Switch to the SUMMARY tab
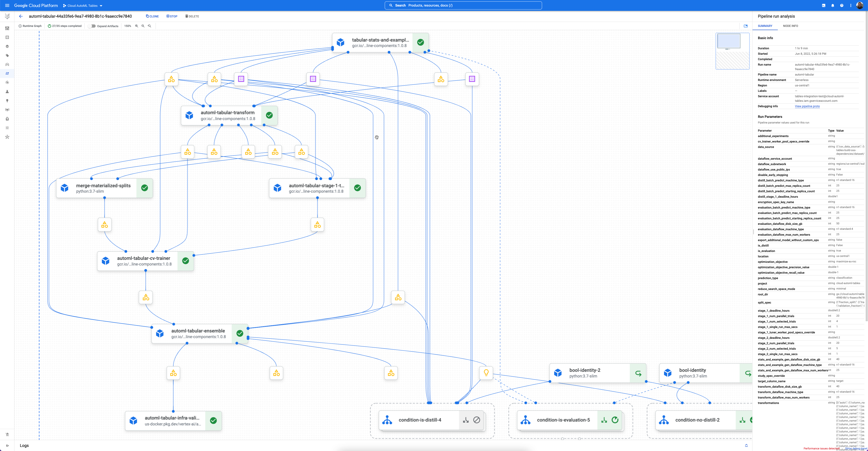Screen dimensions: 868x451 tap(765, 26)
